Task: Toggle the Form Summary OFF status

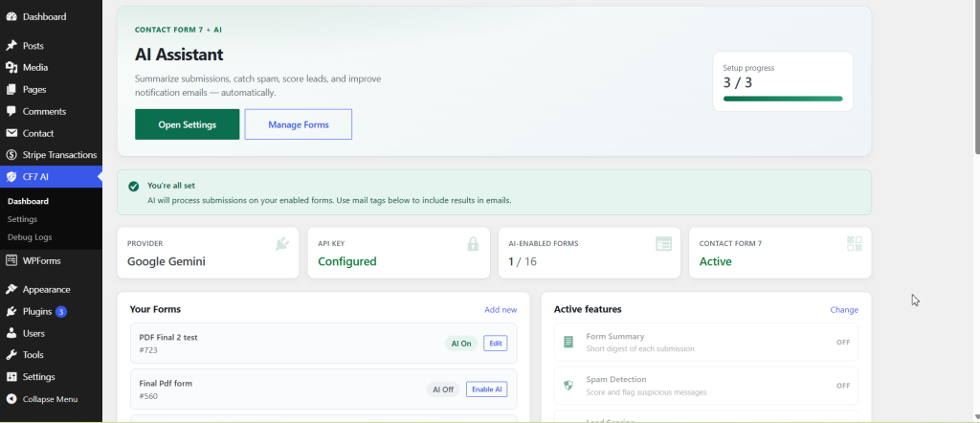Action: tap(843, 343)
